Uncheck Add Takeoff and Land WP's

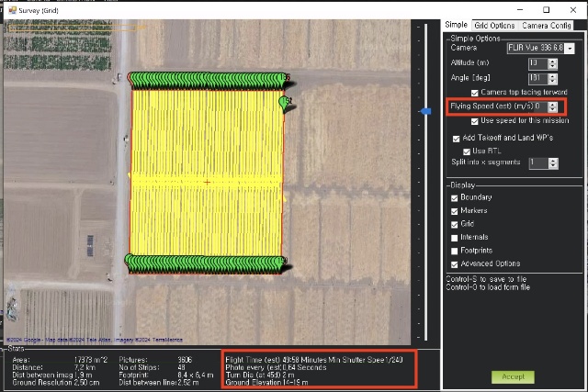point(457,138)
